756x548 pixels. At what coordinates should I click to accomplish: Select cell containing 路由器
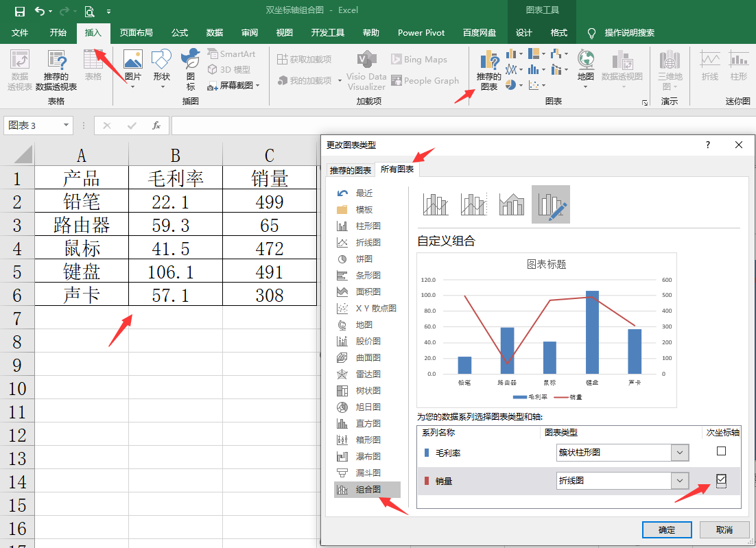click(x=82, y=225)
